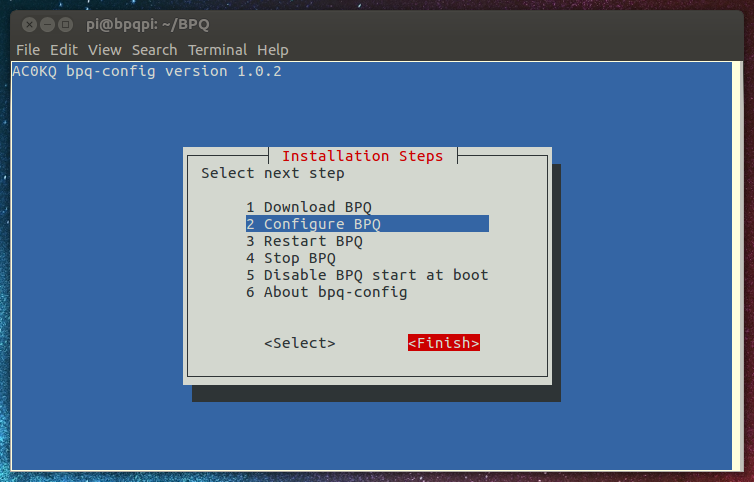Viewport: 754px width, 482px height.
Task: Click the bpq-config version header text
Action: (146, 72)
